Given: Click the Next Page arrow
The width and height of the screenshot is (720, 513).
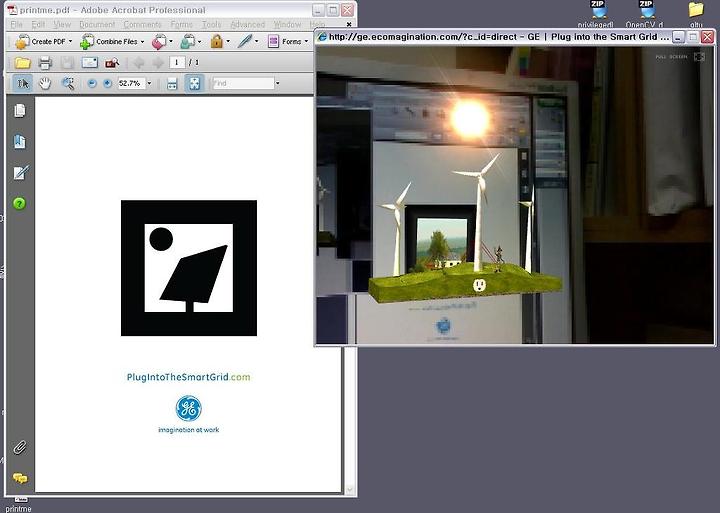Looking at the screenshot, I should [x=158, y=63].
